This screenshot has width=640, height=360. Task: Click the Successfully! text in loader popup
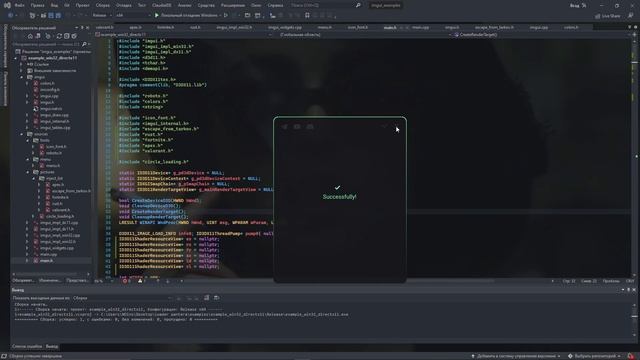[x=339, y=197]
